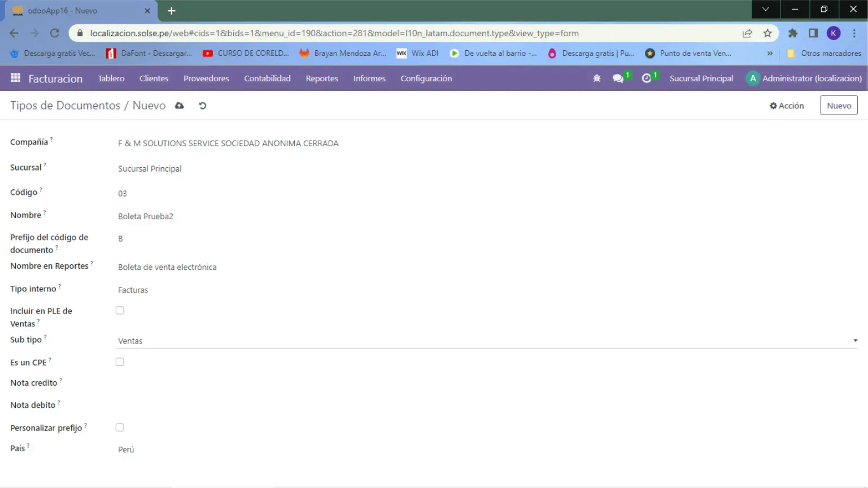Click the browser address bar URL
868x488 pixels.
click(x=334, y=33)
